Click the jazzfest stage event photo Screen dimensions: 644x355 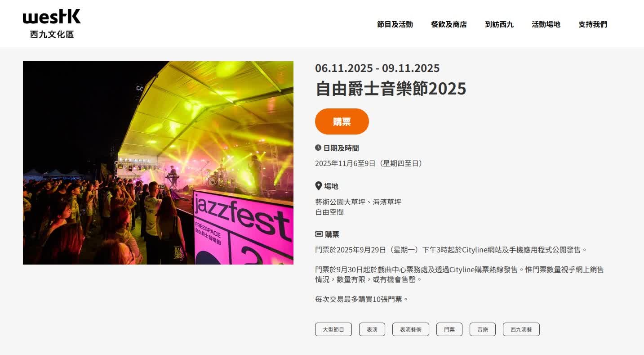pos(158,163)
